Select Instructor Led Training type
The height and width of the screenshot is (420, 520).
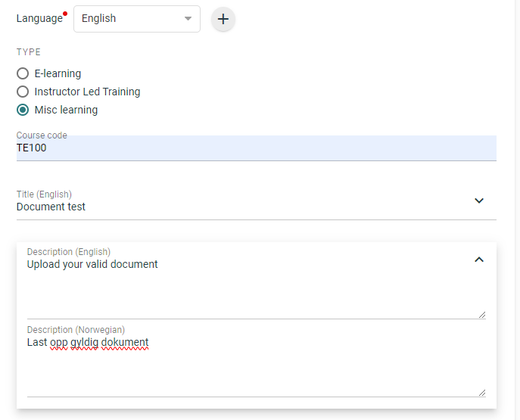pyautogui.click(x=23, y=92)
